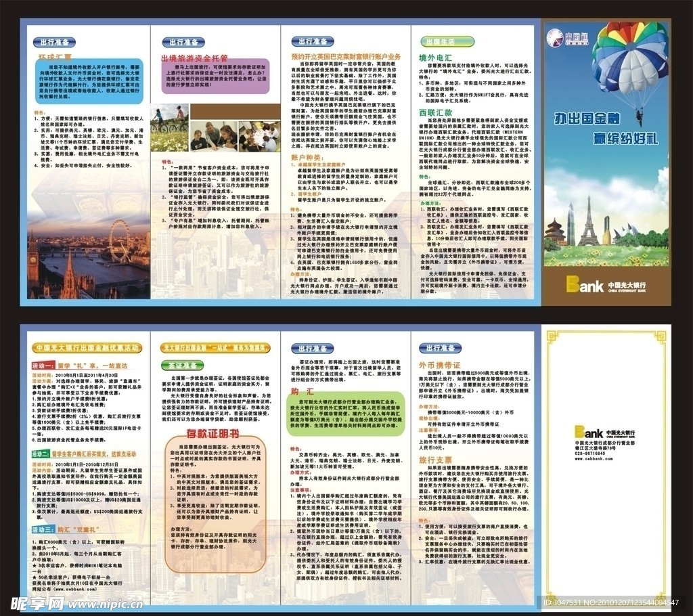The height and width of the screenshot is (616, 693).
Task: Click the 活动三 购汇"双重礼" heading
Action: tap(66, 529)
